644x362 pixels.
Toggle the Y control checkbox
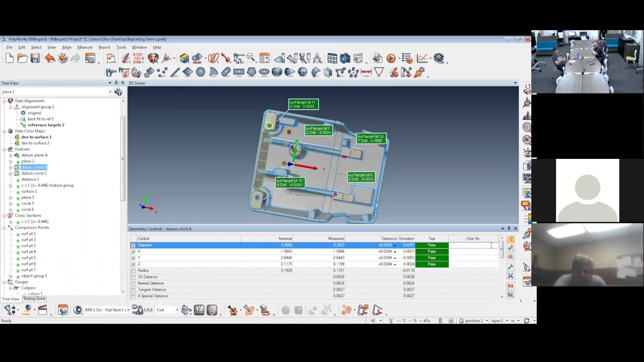[133, 258]
